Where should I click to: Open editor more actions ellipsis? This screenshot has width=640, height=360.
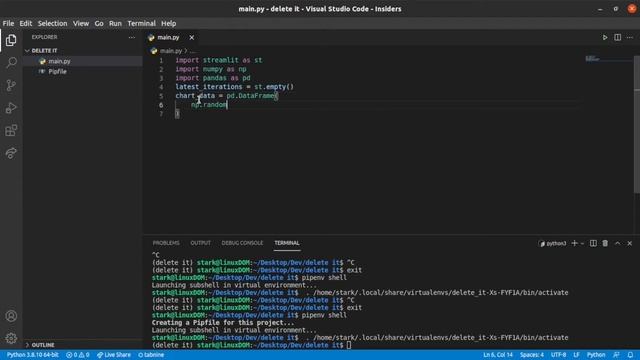[630, 38]
